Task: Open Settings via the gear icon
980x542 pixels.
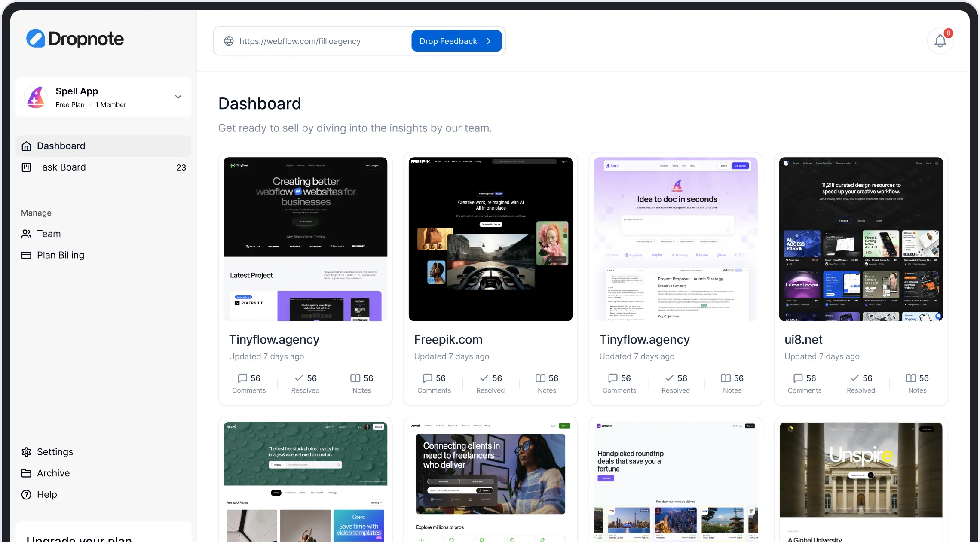Action: tap(26, 452)
